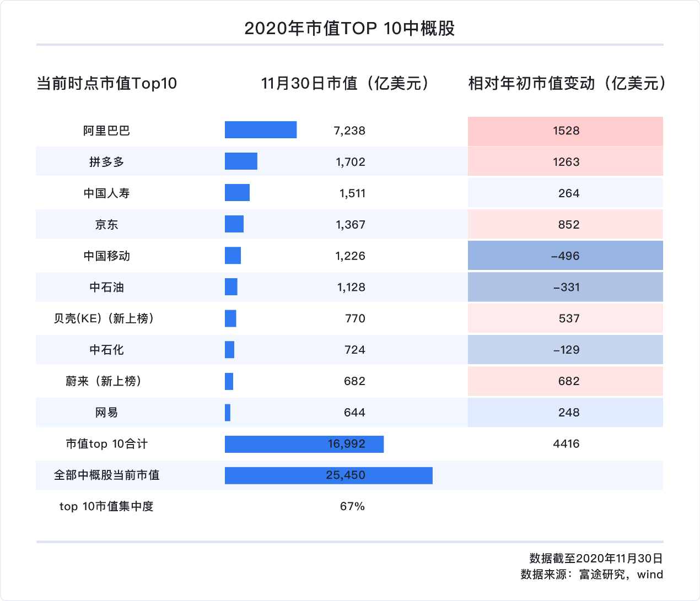Click the change cell -496
This screenshot has height=601, width=700.
click(x=566, y=256)
